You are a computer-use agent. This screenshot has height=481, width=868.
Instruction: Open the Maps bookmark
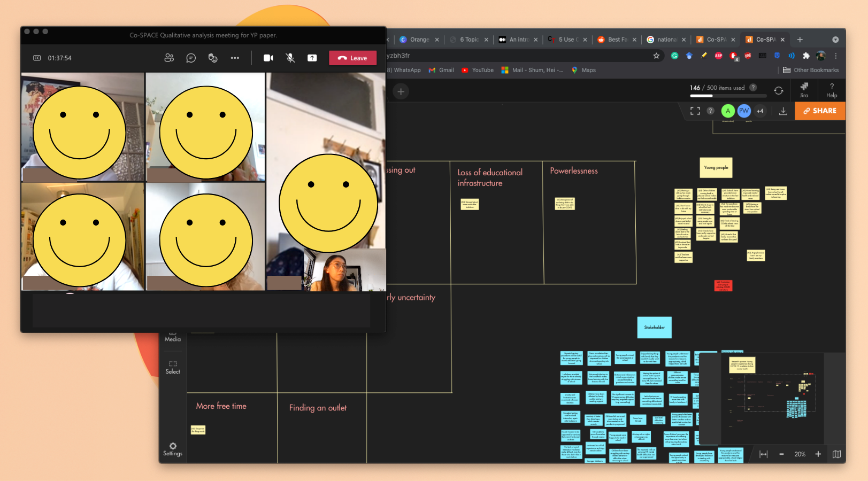pos(583,70)
